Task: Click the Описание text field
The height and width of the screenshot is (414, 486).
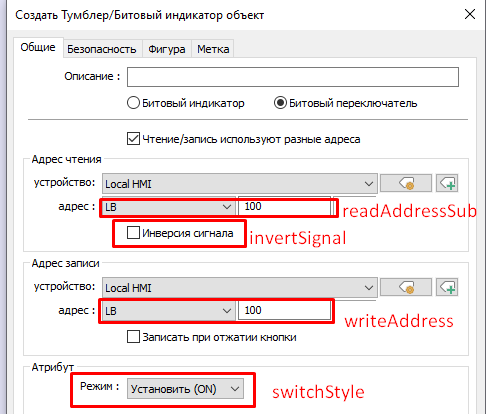Action: [x=293, y=77]
